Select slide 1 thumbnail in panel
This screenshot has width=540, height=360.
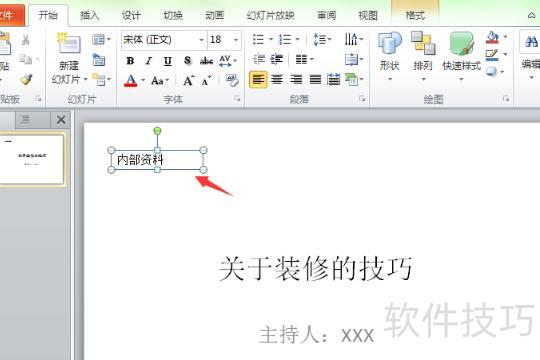(32, 159)
